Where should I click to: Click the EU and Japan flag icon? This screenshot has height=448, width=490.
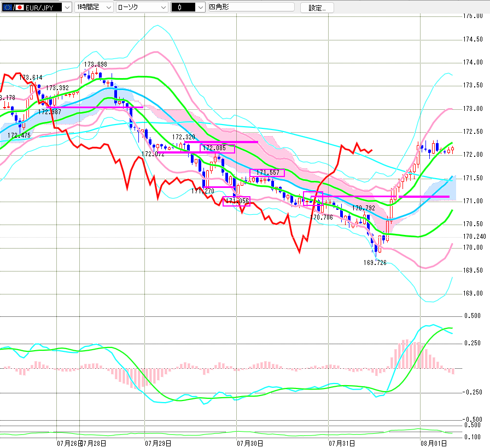point(13,8)
